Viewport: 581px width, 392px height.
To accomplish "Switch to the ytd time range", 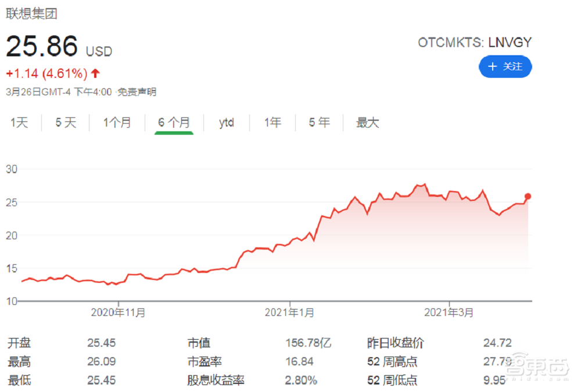I will [225, 123].
